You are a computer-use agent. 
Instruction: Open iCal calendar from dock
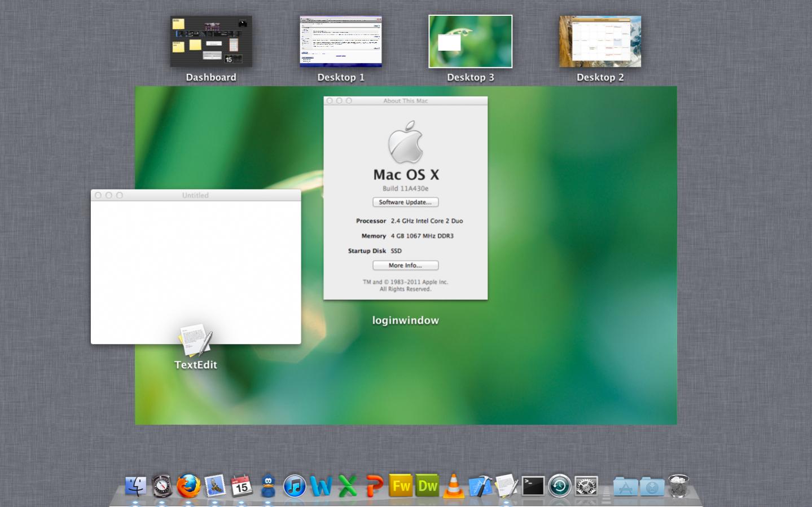[x=242, y=486]
